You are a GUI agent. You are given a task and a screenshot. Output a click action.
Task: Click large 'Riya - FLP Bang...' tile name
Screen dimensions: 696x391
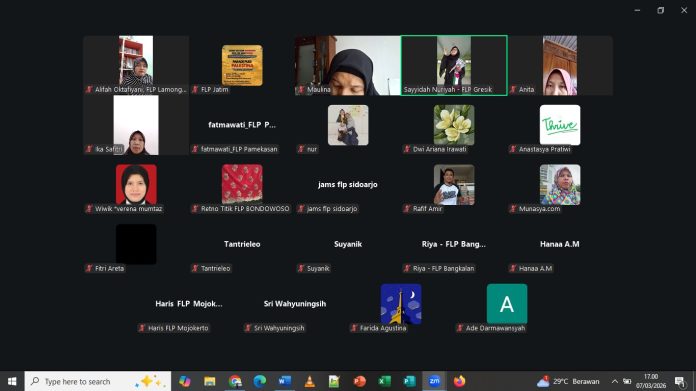454,244
